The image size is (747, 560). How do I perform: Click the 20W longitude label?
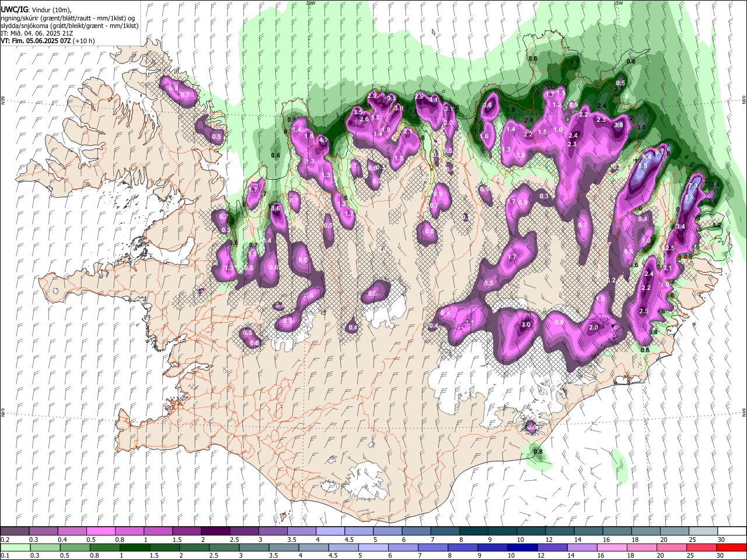(x=310, y=3)
